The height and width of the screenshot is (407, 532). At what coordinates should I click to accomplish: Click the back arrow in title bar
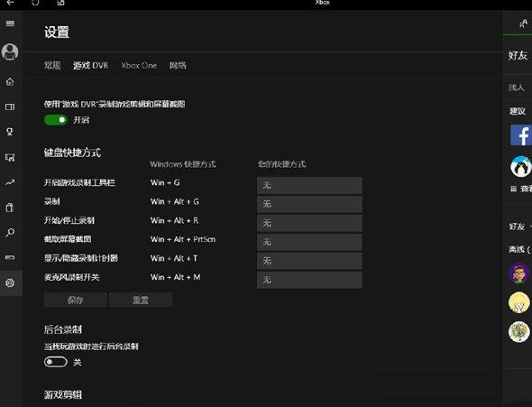(x=10, y=3)
